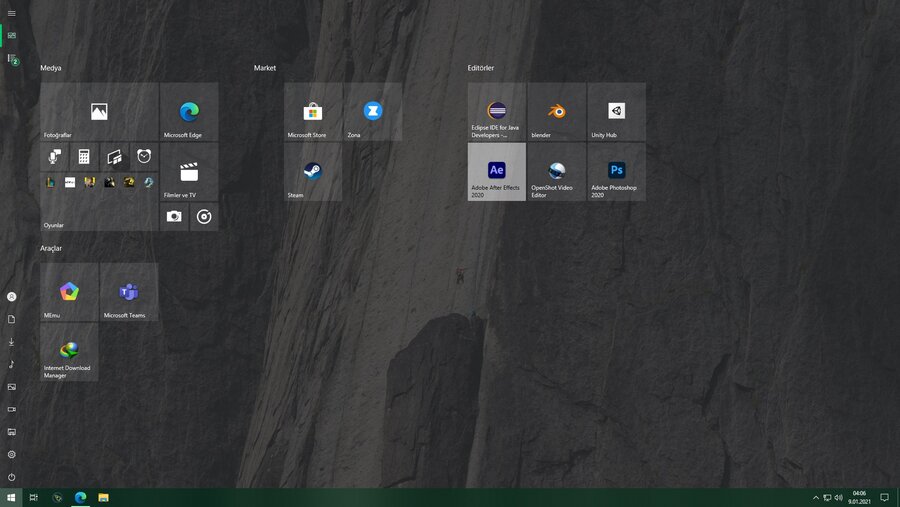Launch OpenShot Video Editor

point(556,171)
